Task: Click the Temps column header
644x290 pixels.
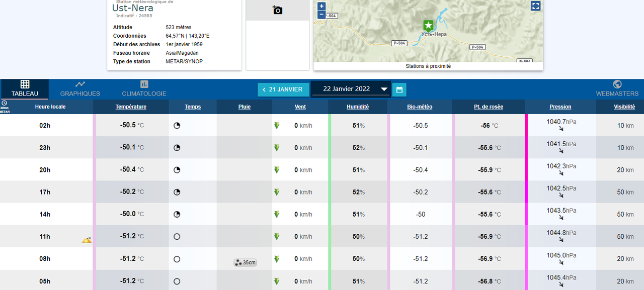Action: pos(193,107)
